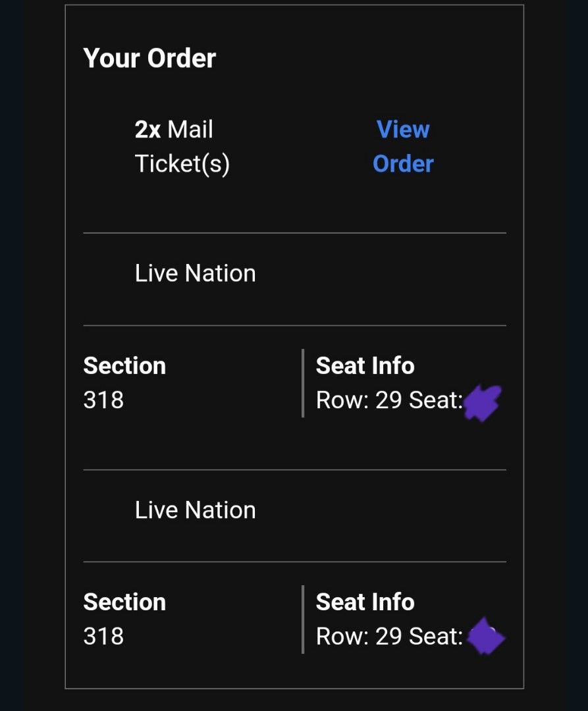Click the vertical bar beside Seat Info

pos(302,382)
